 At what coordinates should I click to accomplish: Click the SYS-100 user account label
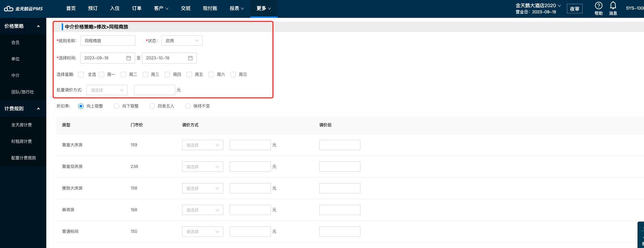[635, 8]
